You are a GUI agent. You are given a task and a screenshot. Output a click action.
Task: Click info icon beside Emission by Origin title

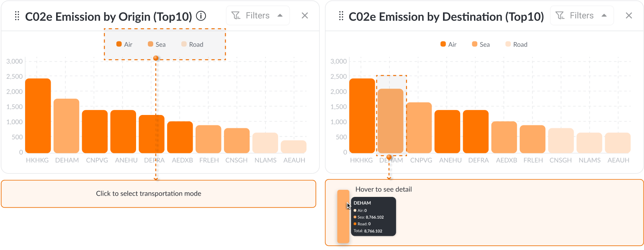[x=201, y=16]
